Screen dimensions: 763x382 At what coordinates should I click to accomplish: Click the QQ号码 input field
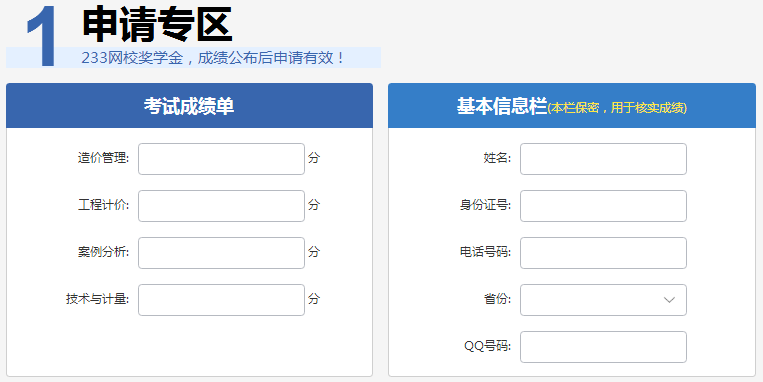603,347
